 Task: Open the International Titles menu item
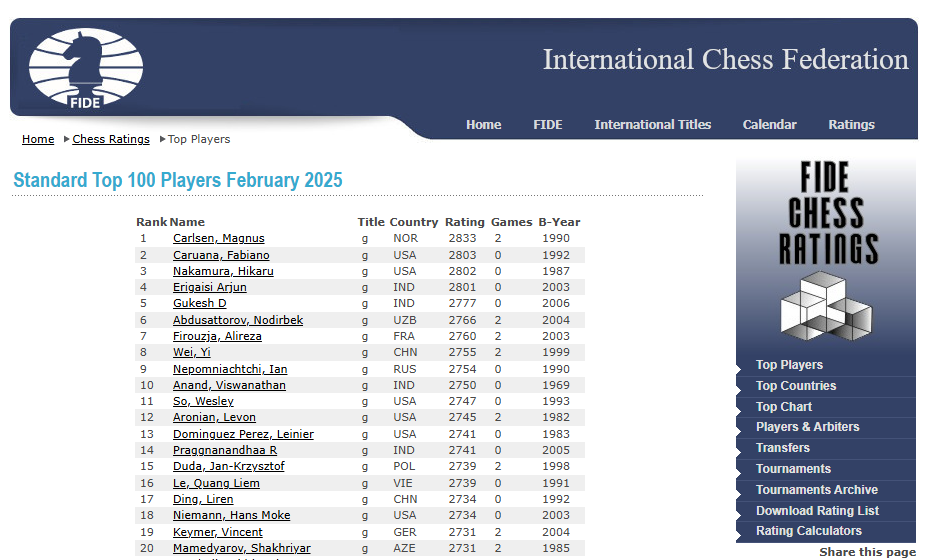(x=652, y=125)
